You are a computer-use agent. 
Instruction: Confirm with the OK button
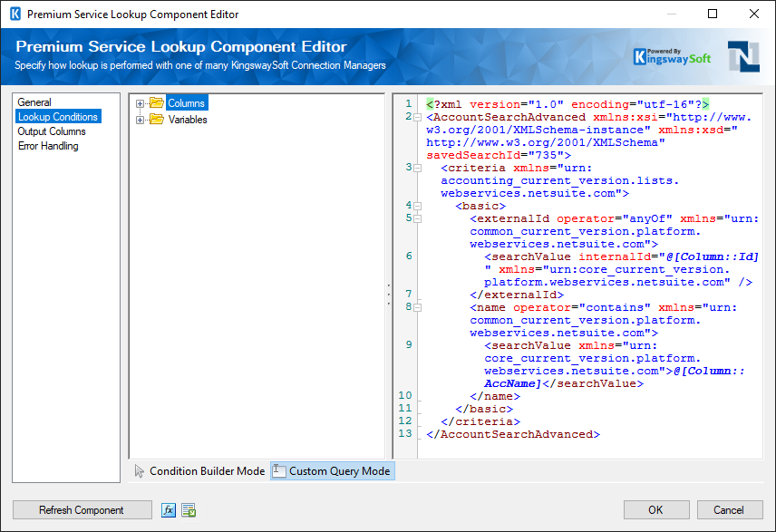(656, 509)
